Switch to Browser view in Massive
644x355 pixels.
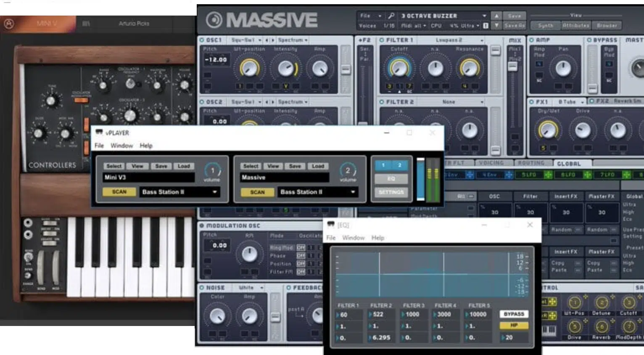[607, 26]
